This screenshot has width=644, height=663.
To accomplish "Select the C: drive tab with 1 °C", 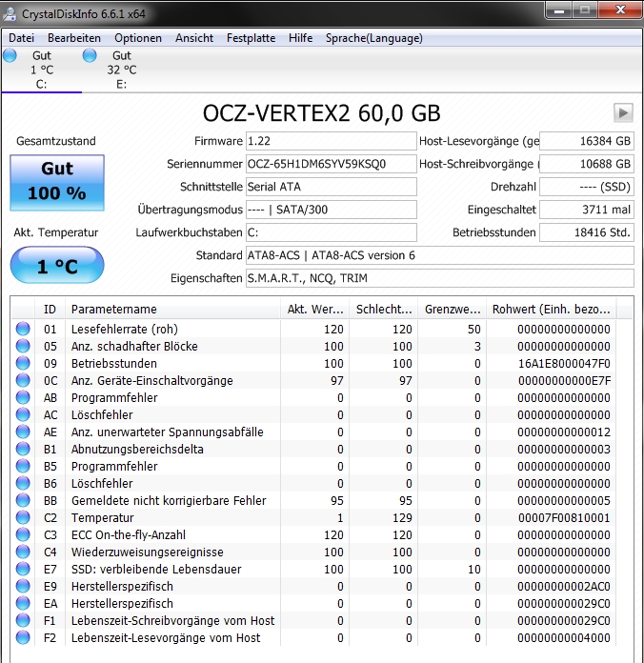I will (x=41, y=70).
